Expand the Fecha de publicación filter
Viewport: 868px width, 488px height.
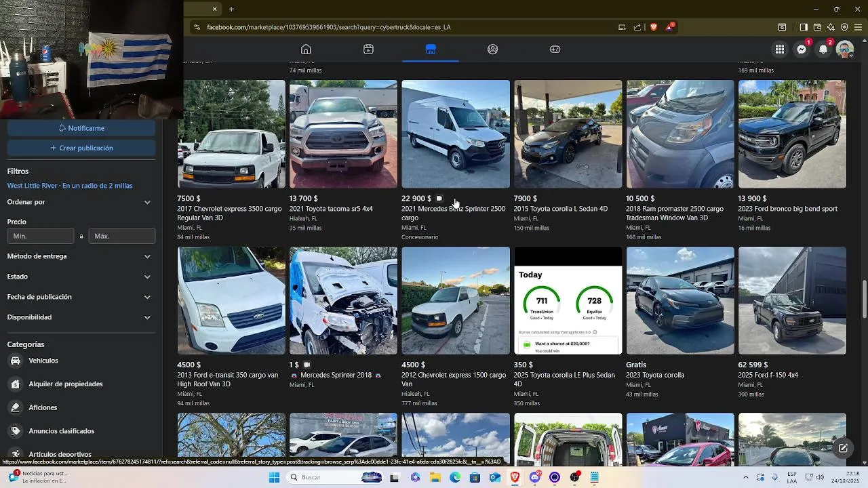tap(80, 297)
